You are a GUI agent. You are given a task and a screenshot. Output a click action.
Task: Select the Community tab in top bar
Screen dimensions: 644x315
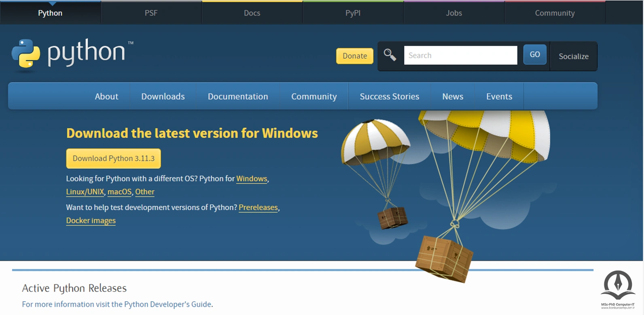coord(555,13)
